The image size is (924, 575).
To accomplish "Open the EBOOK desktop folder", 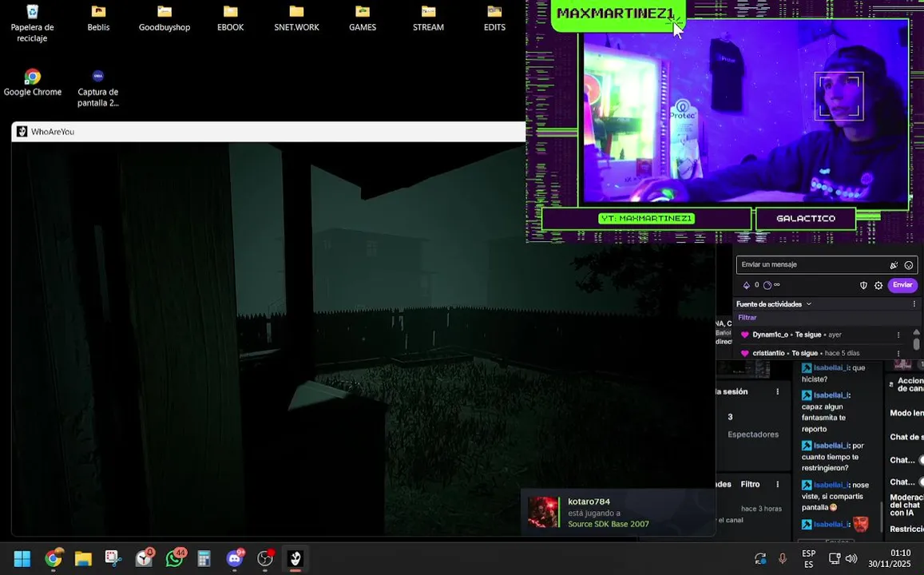I will click(x=231, y=18).
